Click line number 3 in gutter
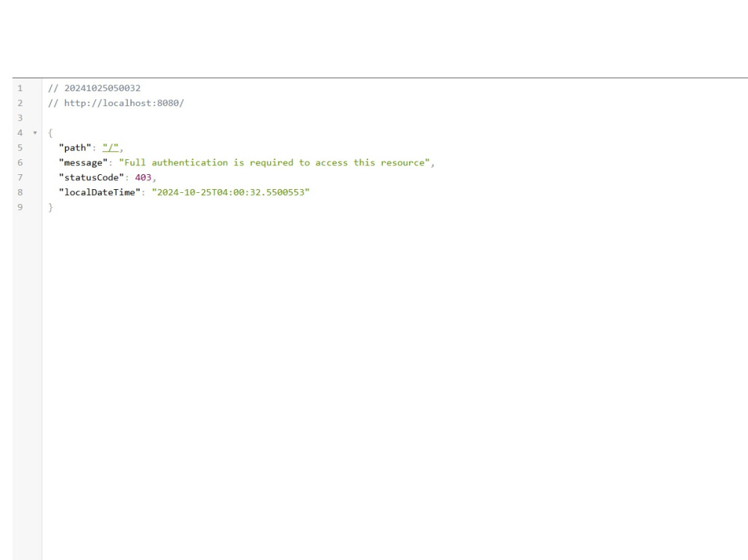748x560 pixels. tap(20, 118)
